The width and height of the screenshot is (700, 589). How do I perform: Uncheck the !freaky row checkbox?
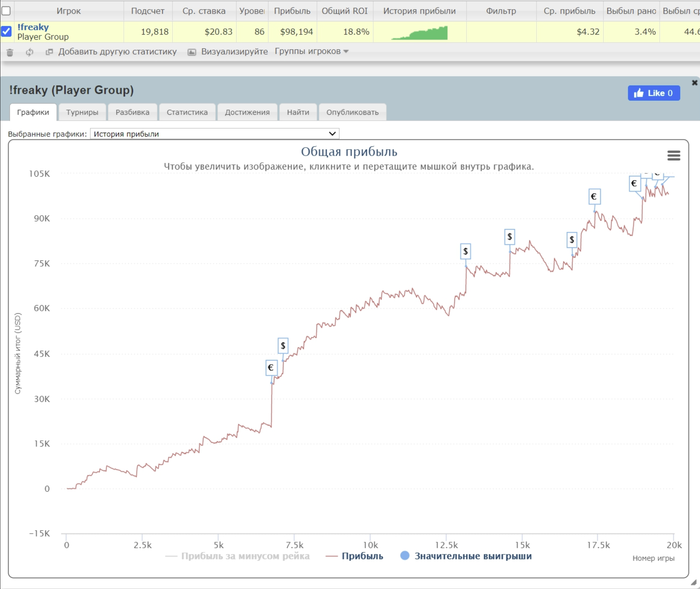[6, 31]
